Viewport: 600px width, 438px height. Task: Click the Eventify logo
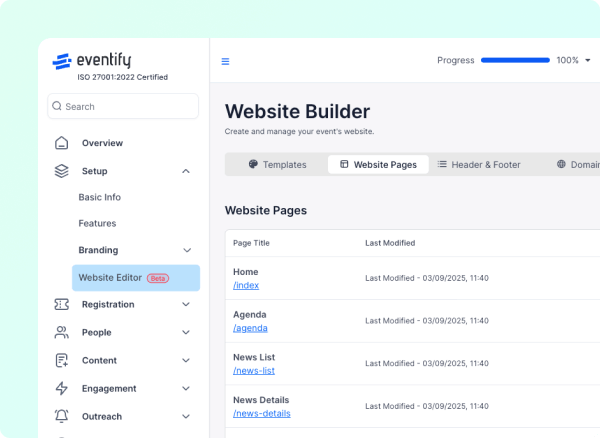pos(92,61)
